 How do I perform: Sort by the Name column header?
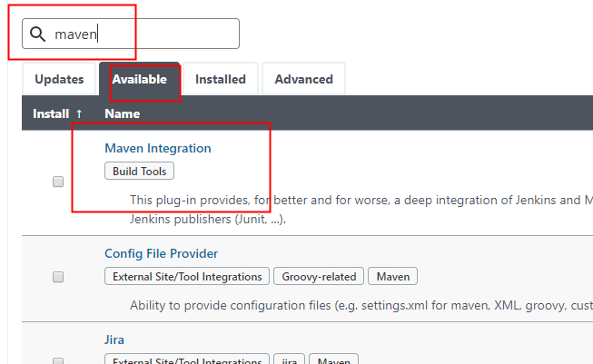click(x=123, y=113)
